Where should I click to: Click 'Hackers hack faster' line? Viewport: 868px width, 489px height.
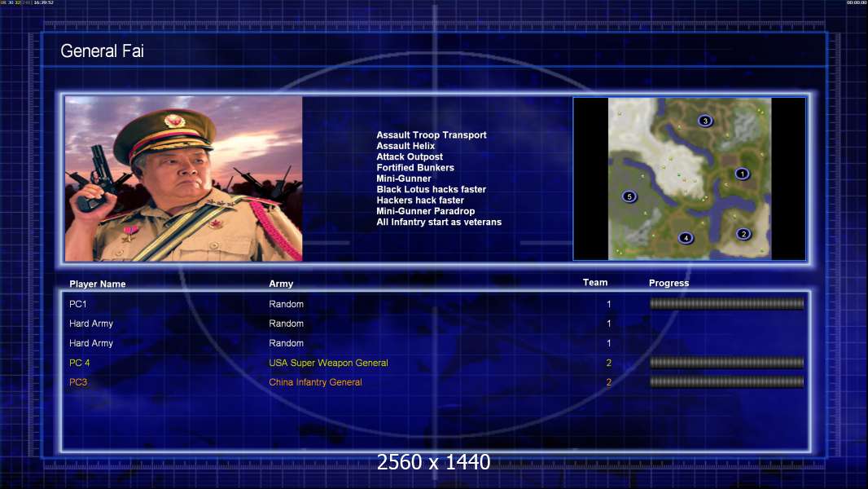coord(420,200)
